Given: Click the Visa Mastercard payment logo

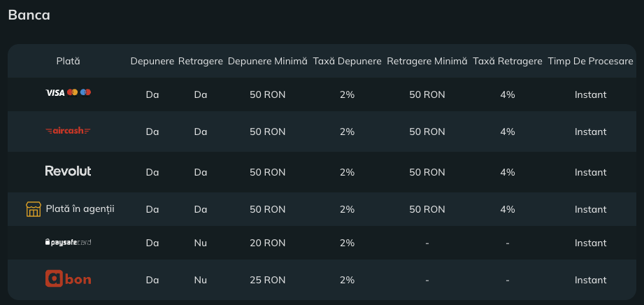Looking at the screenshot, I should pos(69,92).
